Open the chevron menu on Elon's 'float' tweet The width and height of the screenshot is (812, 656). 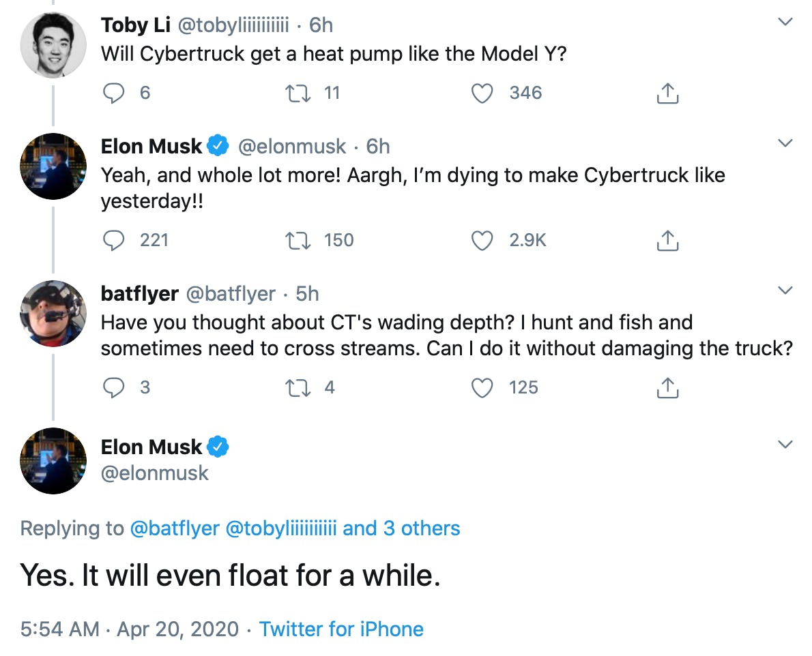pos(785,445)
